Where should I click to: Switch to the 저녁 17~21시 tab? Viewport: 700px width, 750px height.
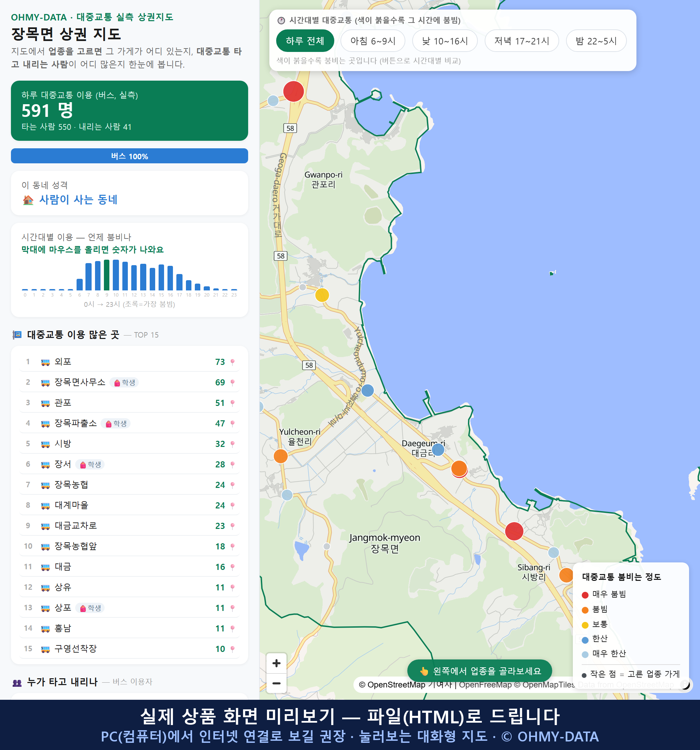(x=522, y=41)
